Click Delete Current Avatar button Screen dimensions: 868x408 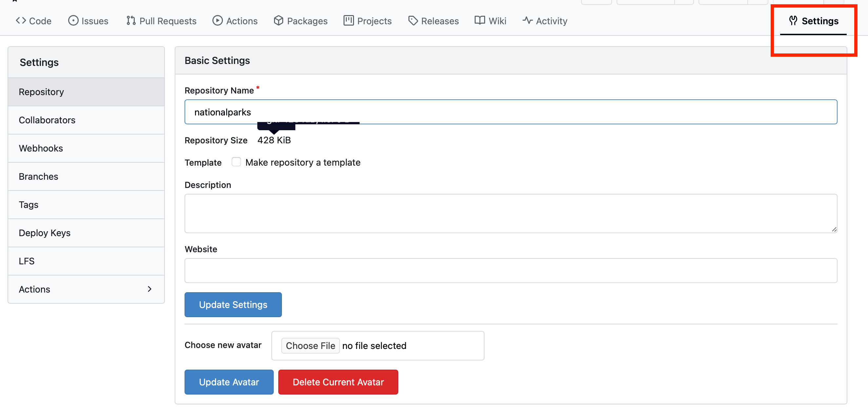tap(338, 382)
